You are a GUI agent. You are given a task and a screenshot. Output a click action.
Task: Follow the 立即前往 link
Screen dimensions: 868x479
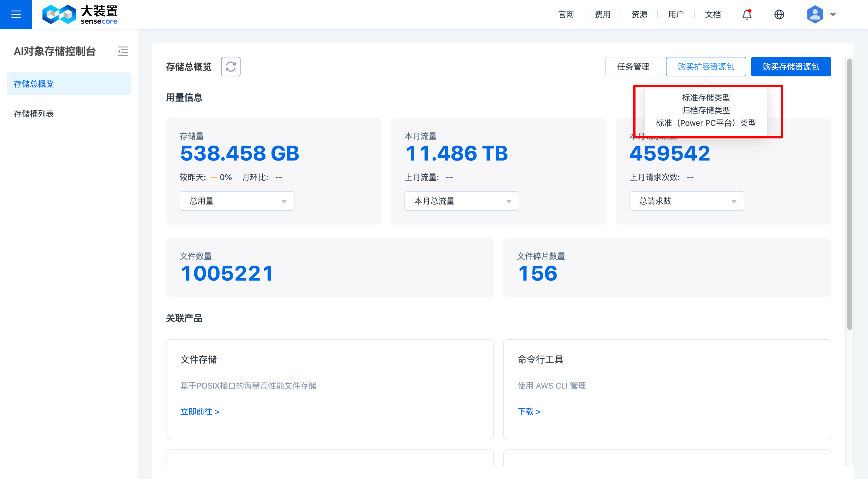point(200,412)
